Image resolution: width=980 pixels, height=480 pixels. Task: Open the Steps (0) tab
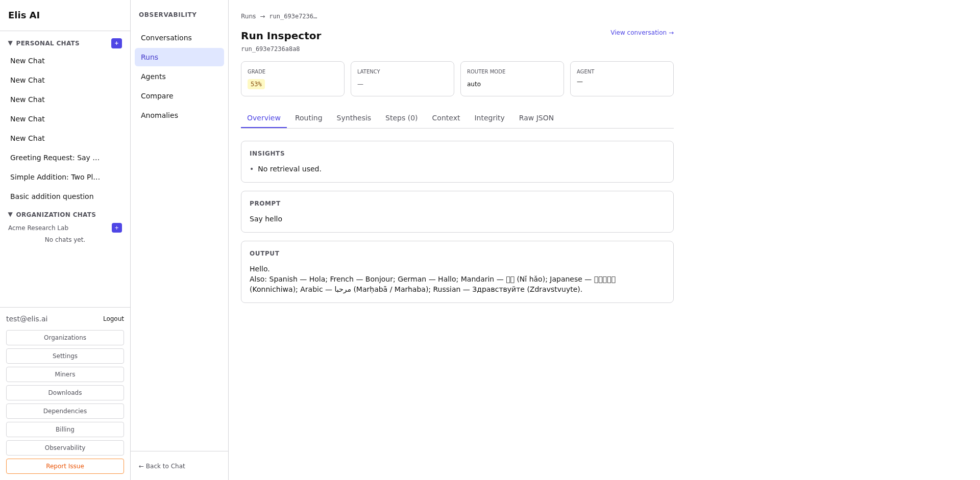pos(401,118)
